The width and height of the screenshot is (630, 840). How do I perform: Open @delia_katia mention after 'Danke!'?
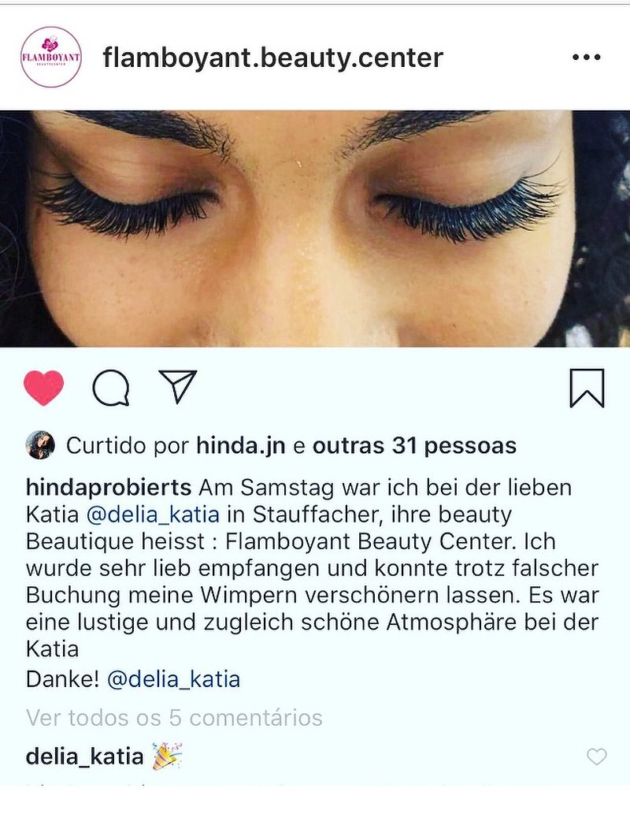(173, 679)
